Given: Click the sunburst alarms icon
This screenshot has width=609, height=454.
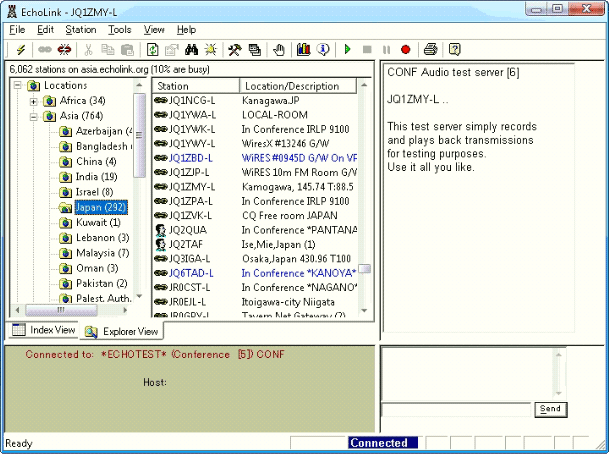Looking at the screenshot, I should coord(211,50).
